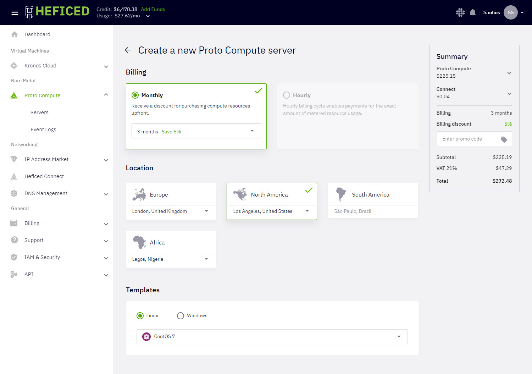
Task: Select the Windows template radio button
Action: (x=180, y=316)
